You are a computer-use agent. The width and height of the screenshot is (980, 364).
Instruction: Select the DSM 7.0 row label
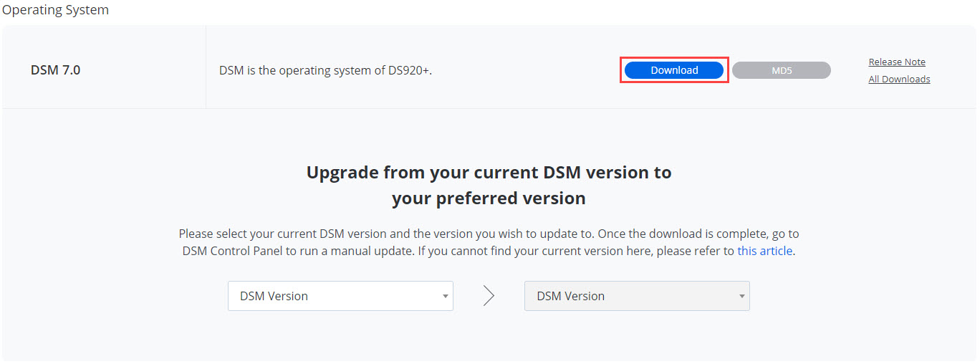pos(55,70)
